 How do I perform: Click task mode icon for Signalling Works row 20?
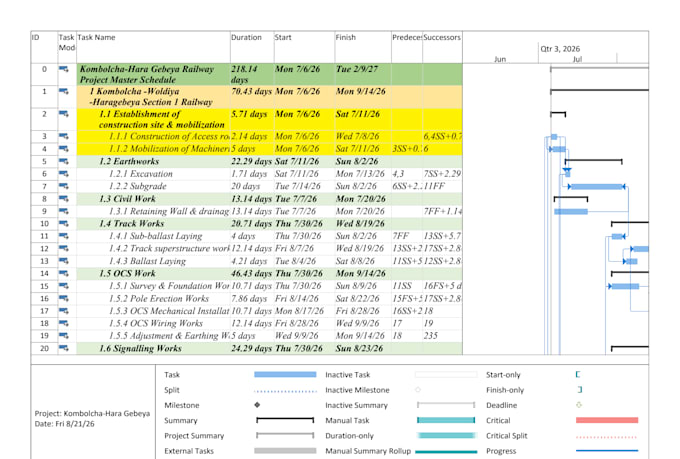(64, 348)
